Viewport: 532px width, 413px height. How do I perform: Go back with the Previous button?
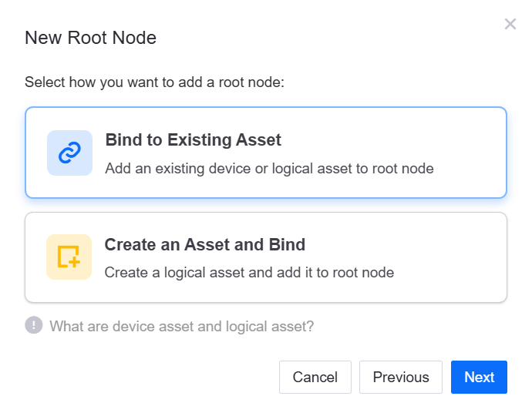coord(400,377)
